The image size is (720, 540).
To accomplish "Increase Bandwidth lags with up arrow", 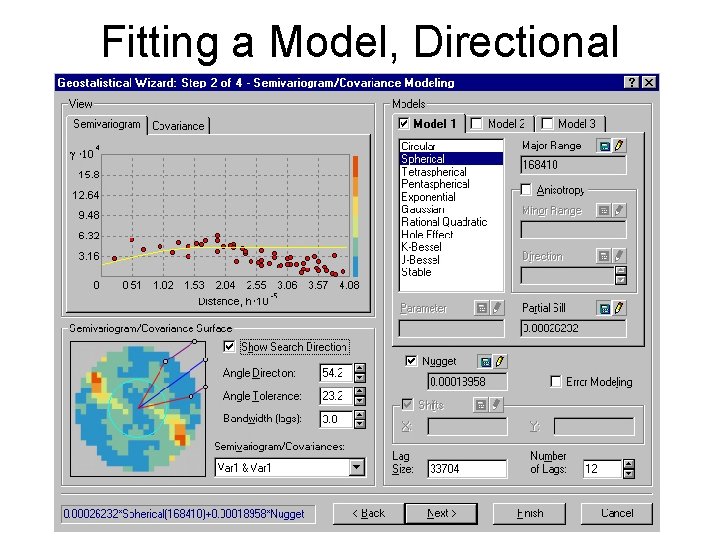I will (360, 414).
